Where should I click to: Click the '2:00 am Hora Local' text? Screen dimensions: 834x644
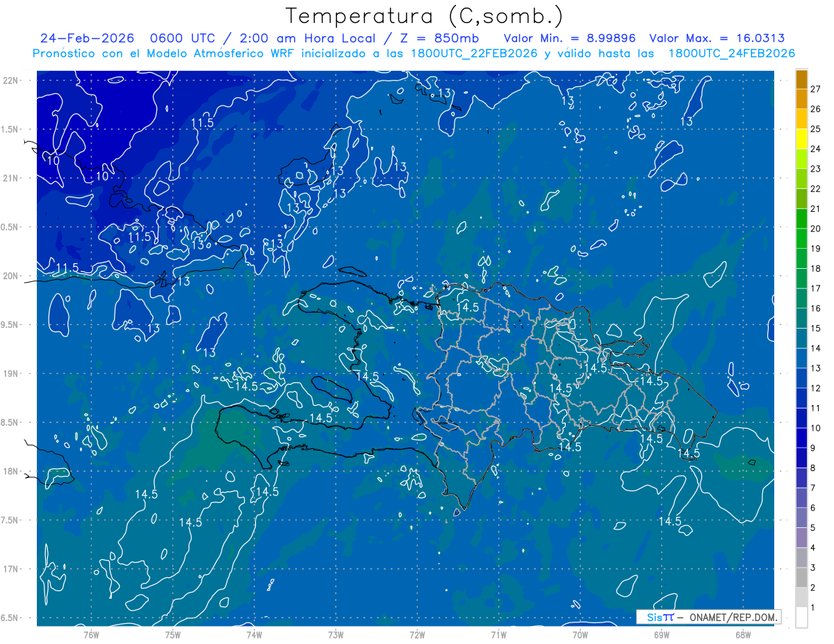309,38
